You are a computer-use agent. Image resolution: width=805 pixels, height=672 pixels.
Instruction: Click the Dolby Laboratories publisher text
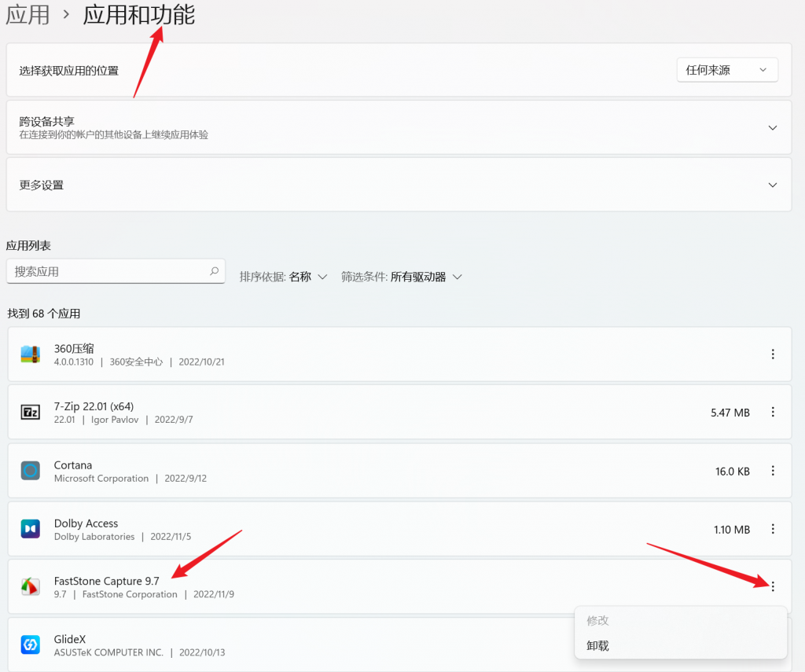(x=94, y=537)
